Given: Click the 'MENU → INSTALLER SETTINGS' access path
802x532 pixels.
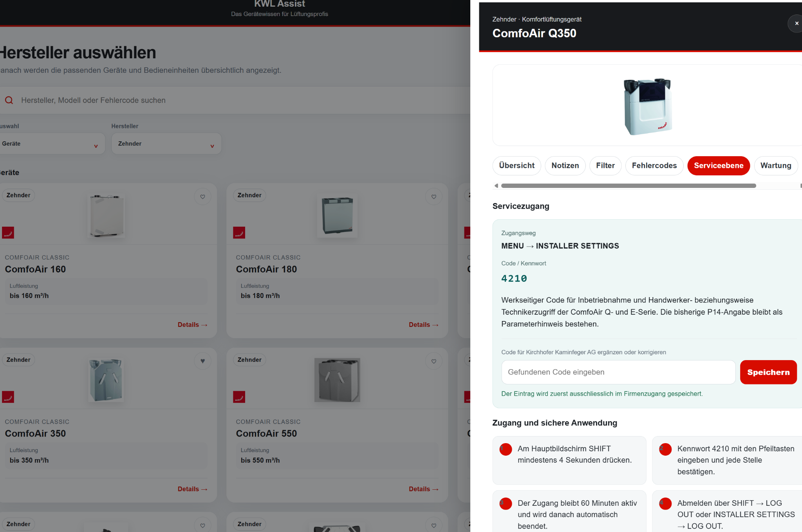Looking at the screenshot, I should (x=560, y=246).
